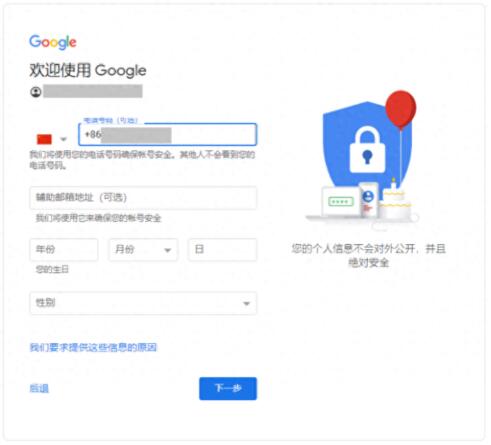The image size is (491, 445).
Task: Click the account avatar icon
Action: pos(36,92)
